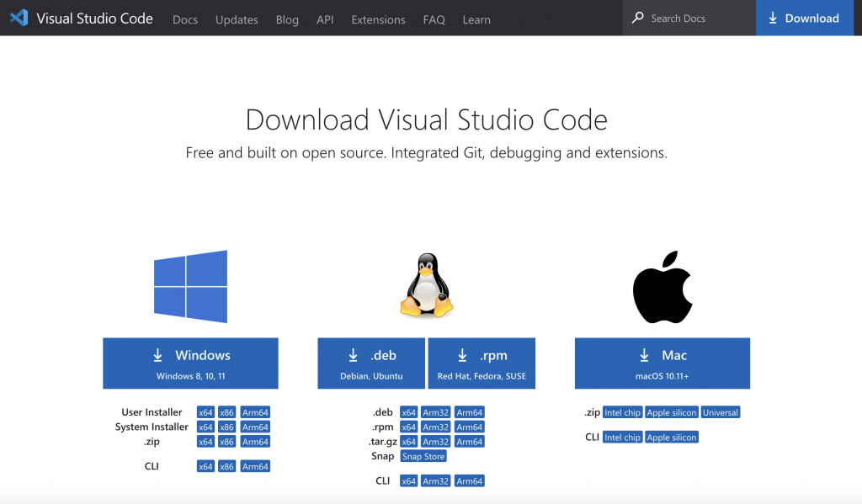Pick Windows CLI x86 link

pos(226,466)
